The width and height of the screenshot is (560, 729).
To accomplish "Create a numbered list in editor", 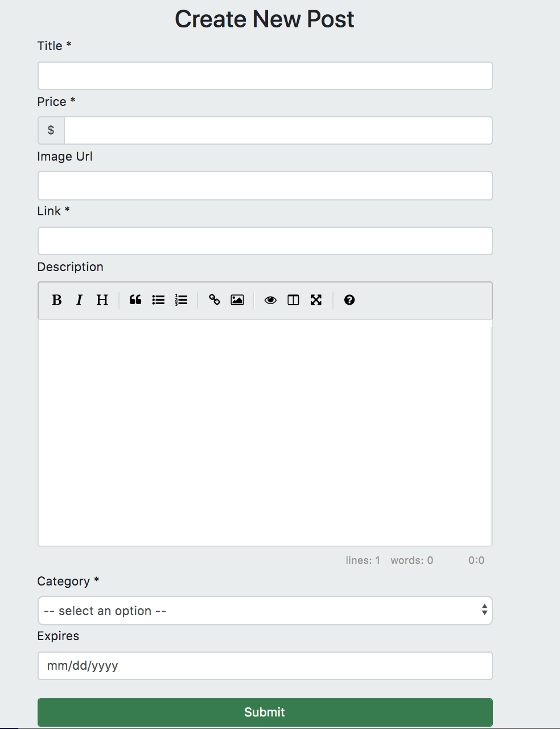I will [x=181, y=300].
